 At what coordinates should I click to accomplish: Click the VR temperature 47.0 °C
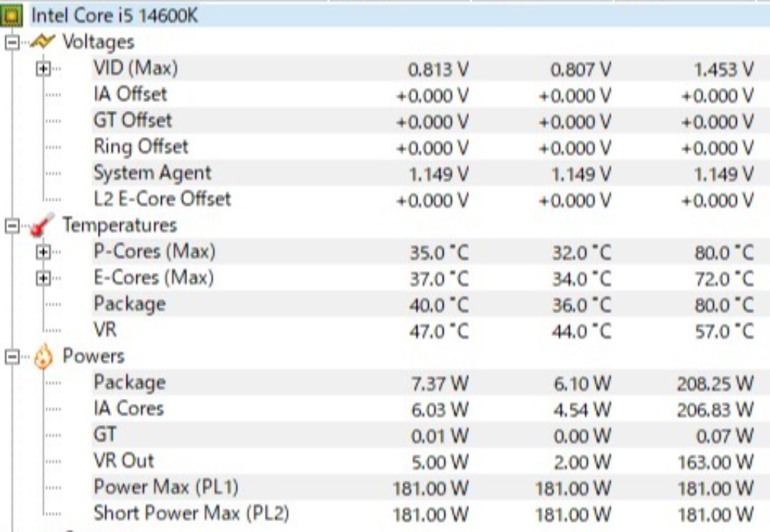click(439, 332)
